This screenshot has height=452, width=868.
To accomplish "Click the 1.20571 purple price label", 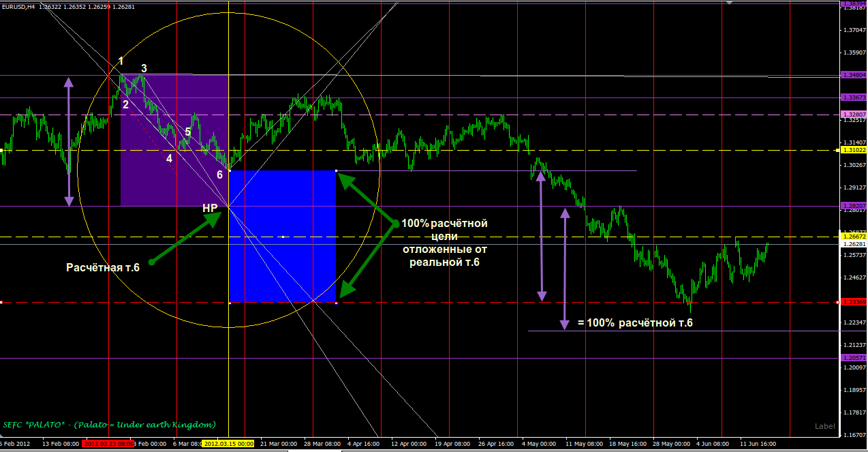I will 854,357.
